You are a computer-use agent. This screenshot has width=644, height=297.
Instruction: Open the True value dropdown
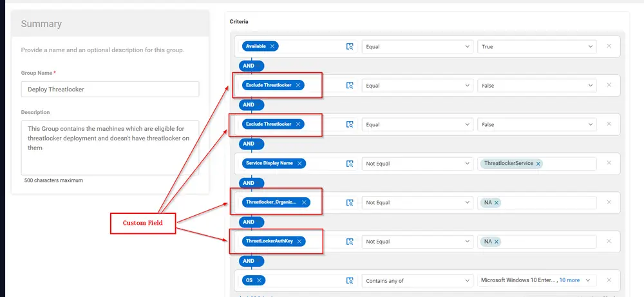(x=537, y=46)
